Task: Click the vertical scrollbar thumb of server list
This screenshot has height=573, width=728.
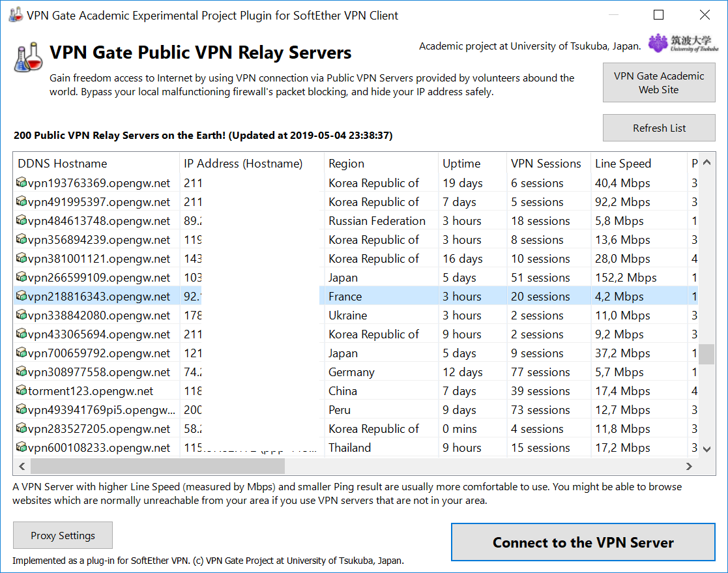Action: click(x=706, y=354)
